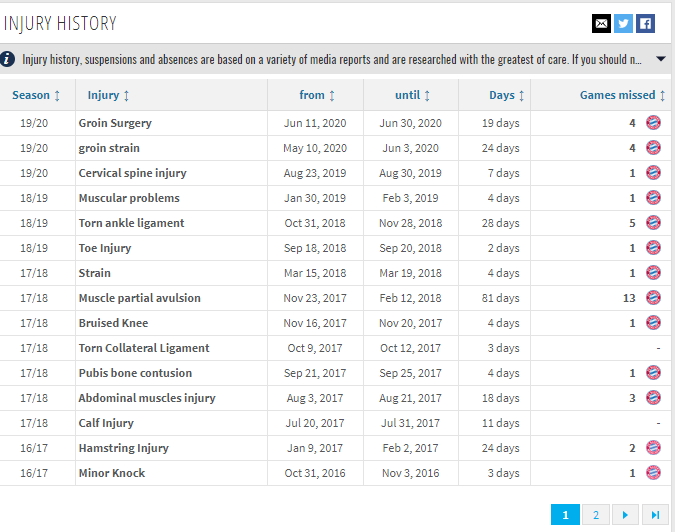675x532 pixels.
Task: Select page 1 in pagination
Action: coord(565,515)
